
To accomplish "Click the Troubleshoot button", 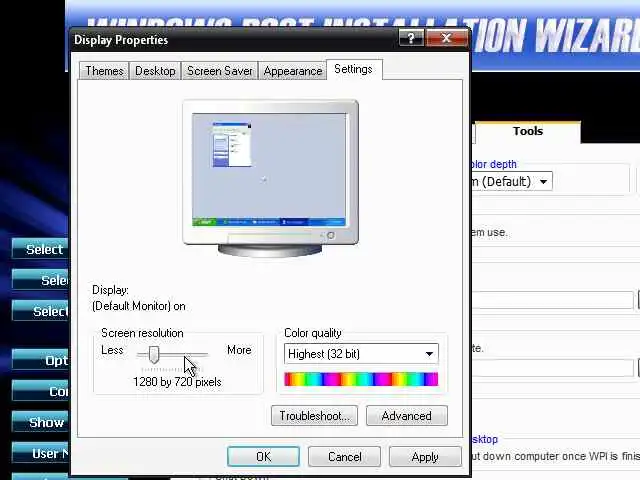I will click(314, 416).
